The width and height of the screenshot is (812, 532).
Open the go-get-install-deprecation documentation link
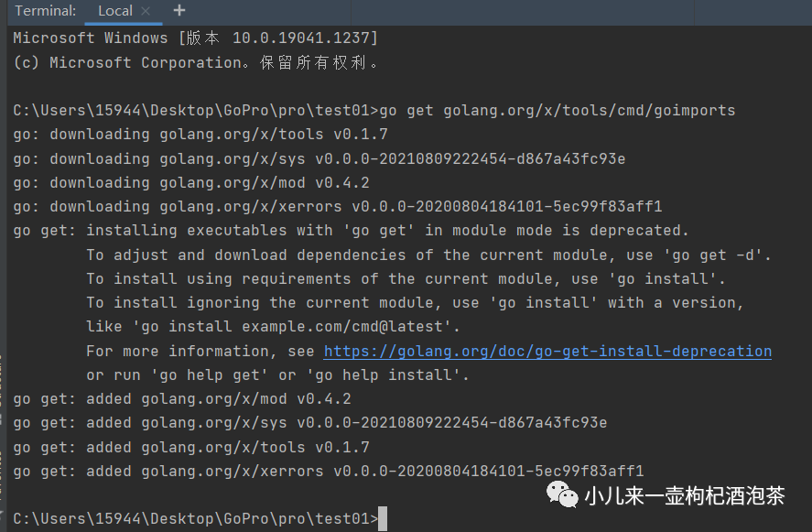547,351
